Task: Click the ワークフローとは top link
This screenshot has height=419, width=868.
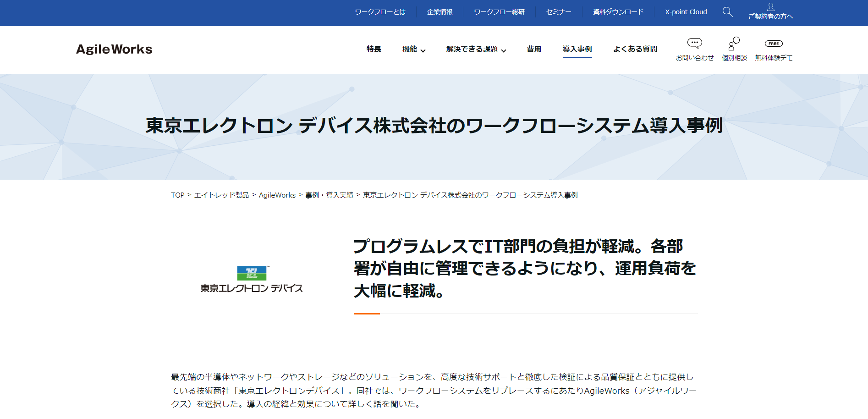Action: [380, 12]
